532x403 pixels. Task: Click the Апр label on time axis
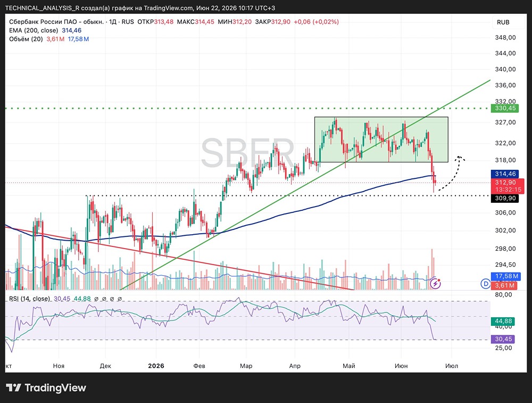[295, 366]
